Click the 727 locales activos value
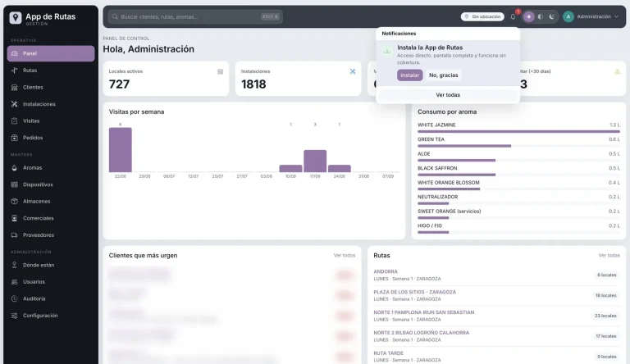Viewport: 630px width, 364px height. coord(119,84)
